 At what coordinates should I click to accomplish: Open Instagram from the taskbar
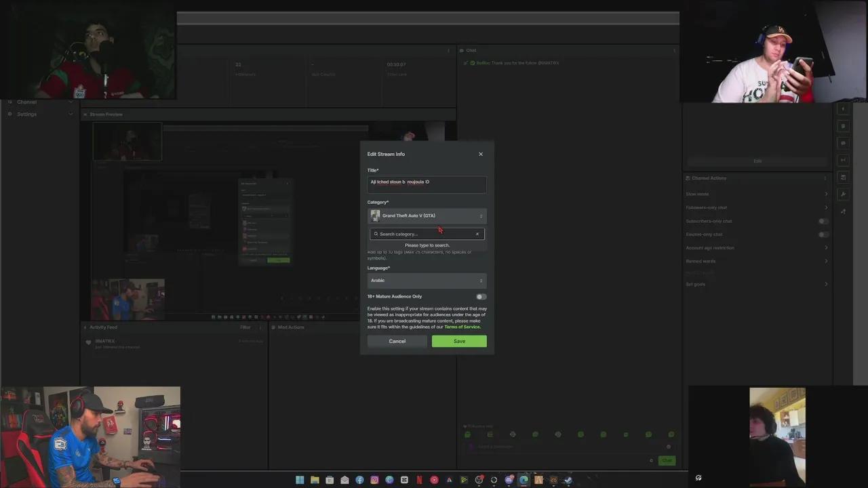[374, 480]
